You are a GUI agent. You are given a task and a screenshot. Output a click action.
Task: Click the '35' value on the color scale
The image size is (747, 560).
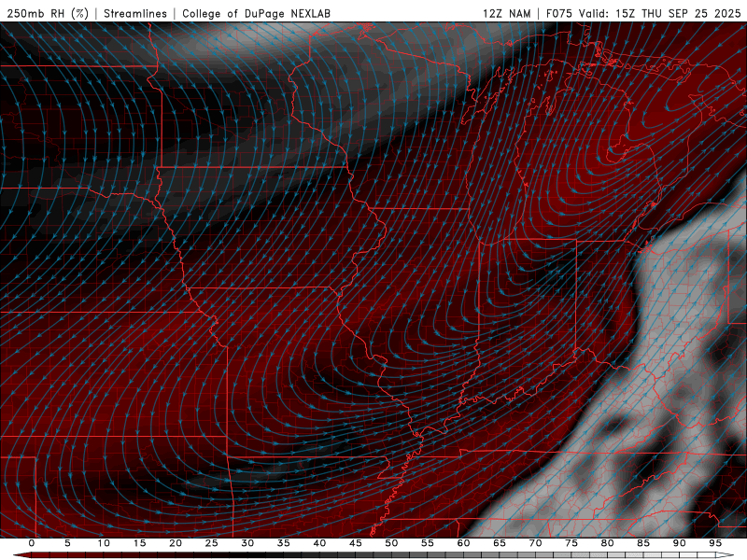(x=284, y=543)
